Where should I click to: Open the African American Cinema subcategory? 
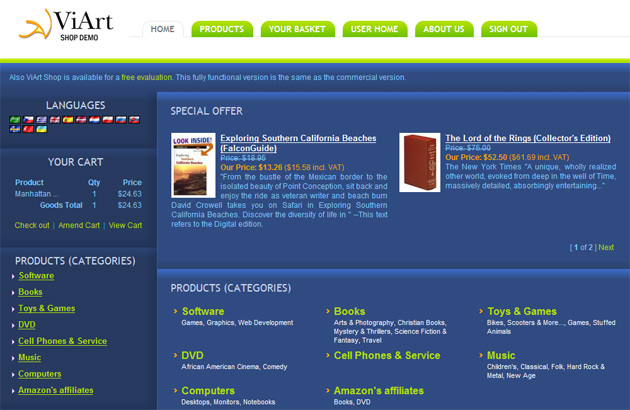tap(220, 367)
